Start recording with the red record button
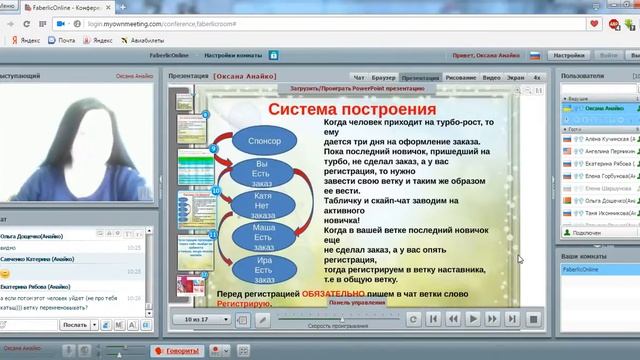Screen dimensions: 640x360 point(215,351)
